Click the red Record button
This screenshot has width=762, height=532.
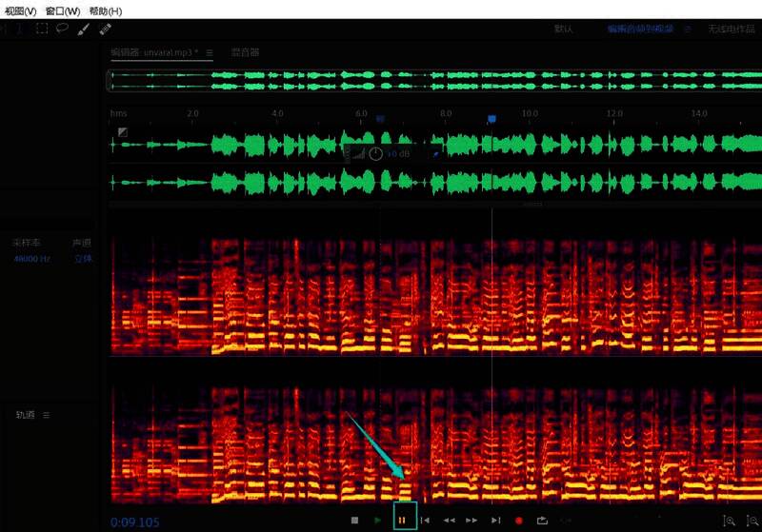click(519, 521)
